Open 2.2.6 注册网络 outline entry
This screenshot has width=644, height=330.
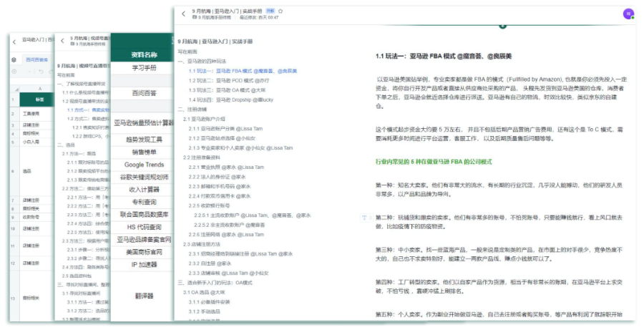(x=226, y=235)
